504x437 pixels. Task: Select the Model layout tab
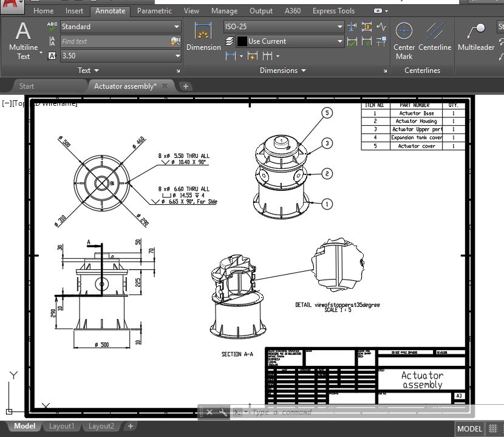click(x=25, y=426)
